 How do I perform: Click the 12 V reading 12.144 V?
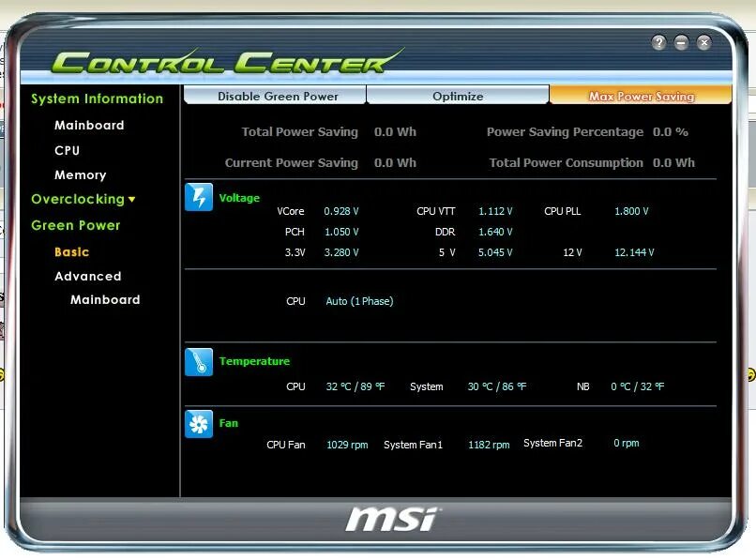(x=634, y=252)
